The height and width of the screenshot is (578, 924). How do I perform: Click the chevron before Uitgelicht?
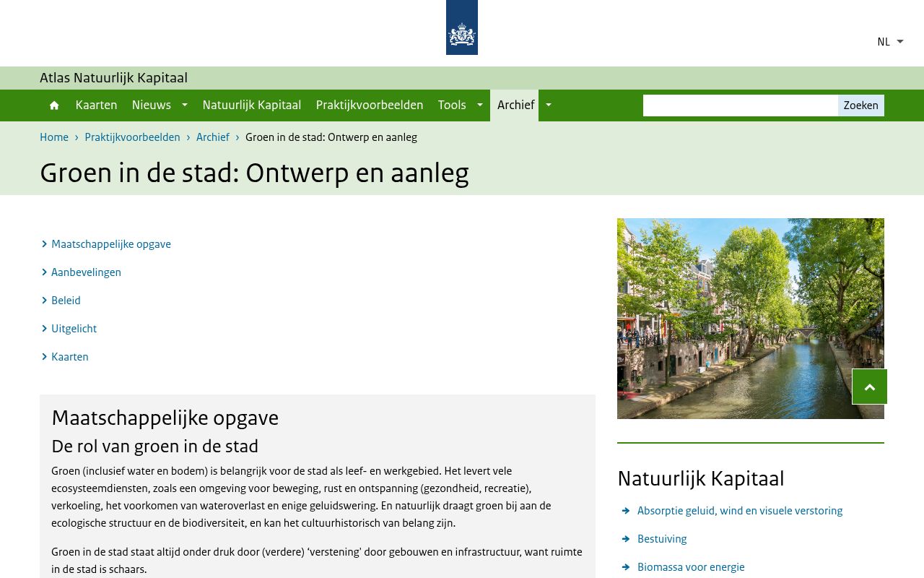(44, 329)
